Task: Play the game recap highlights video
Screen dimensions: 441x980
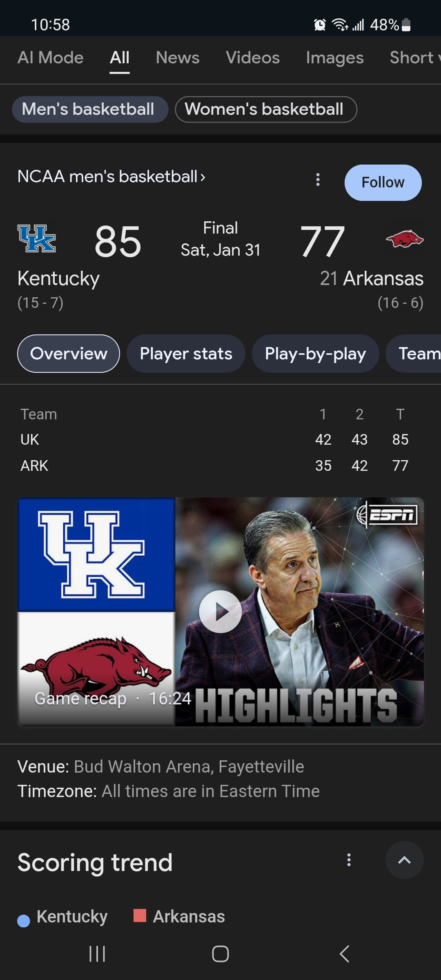Action: (x=220, y=611)
